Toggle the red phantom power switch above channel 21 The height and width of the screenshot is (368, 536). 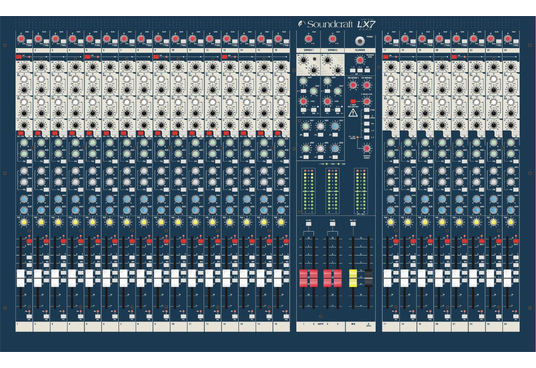(454, 57)
